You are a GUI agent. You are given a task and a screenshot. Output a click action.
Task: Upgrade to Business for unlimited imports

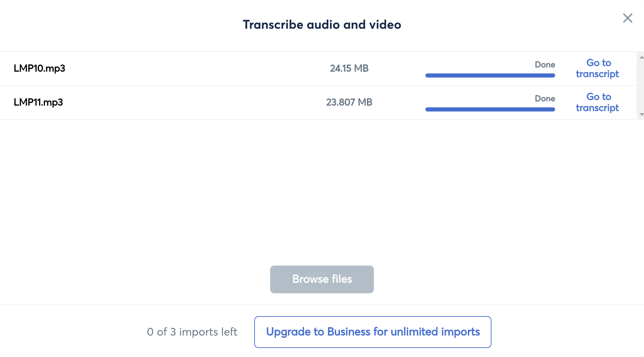[372, 332]
